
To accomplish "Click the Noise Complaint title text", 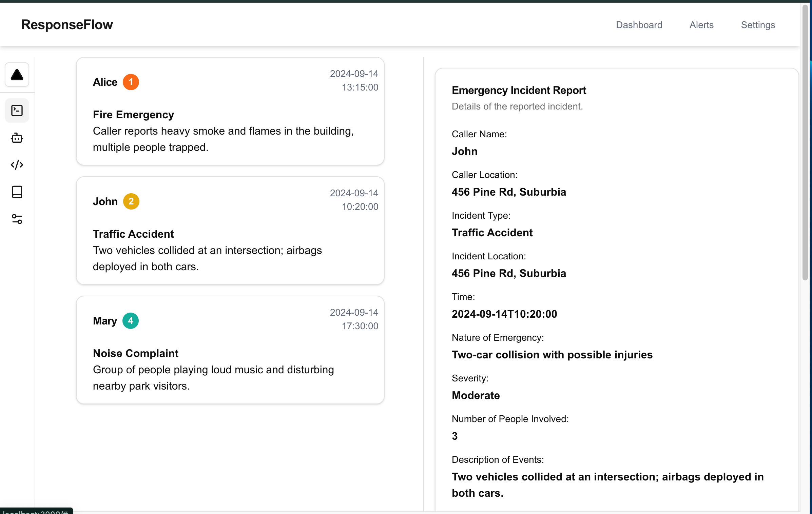I will point(135,353).
